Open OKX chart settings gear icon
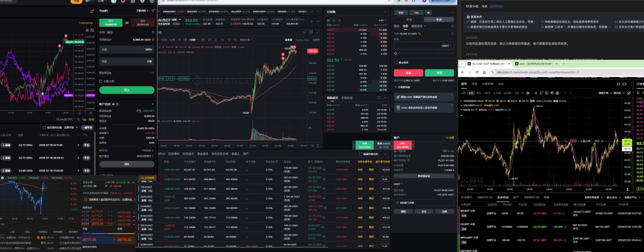The height and width of the screenshot is (252, 644). (x=557, y=93)
